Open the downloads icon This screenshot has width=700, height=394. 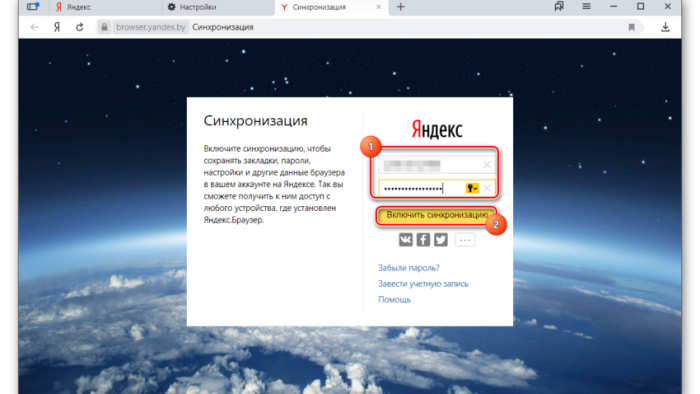click(665, 27)
